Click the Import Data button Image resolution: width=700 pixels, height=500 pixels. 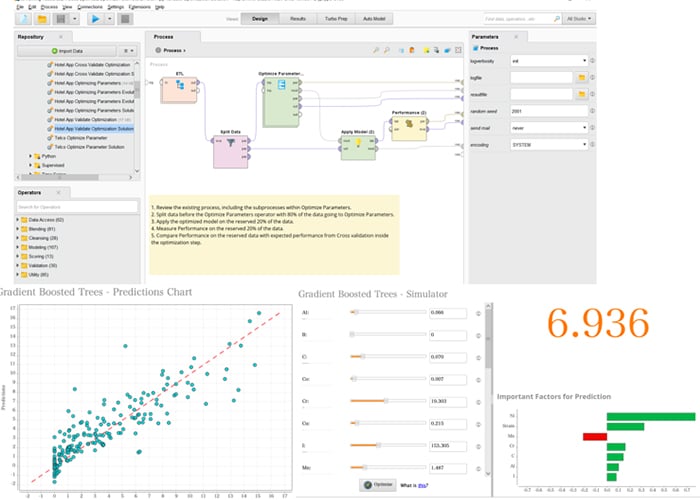tap(67, 51)
